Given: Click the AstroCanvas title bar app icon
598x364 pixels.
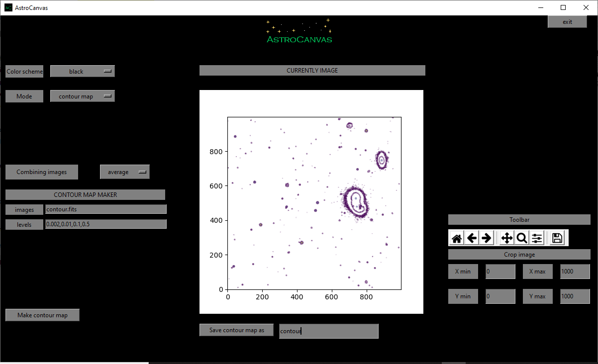Looking at the screenshot, I should point(8,7).
